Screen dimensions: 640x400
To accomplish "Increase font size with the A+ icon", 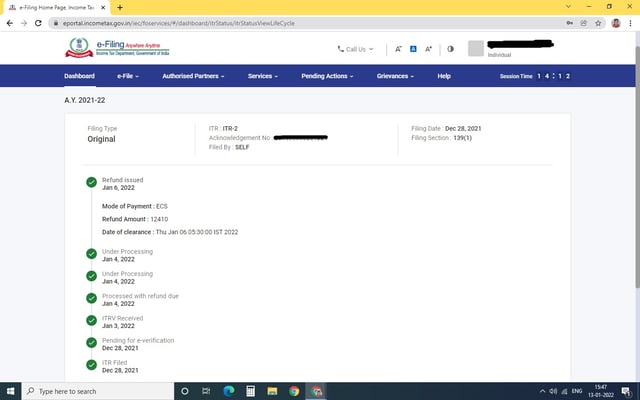I will coord(428,49).
